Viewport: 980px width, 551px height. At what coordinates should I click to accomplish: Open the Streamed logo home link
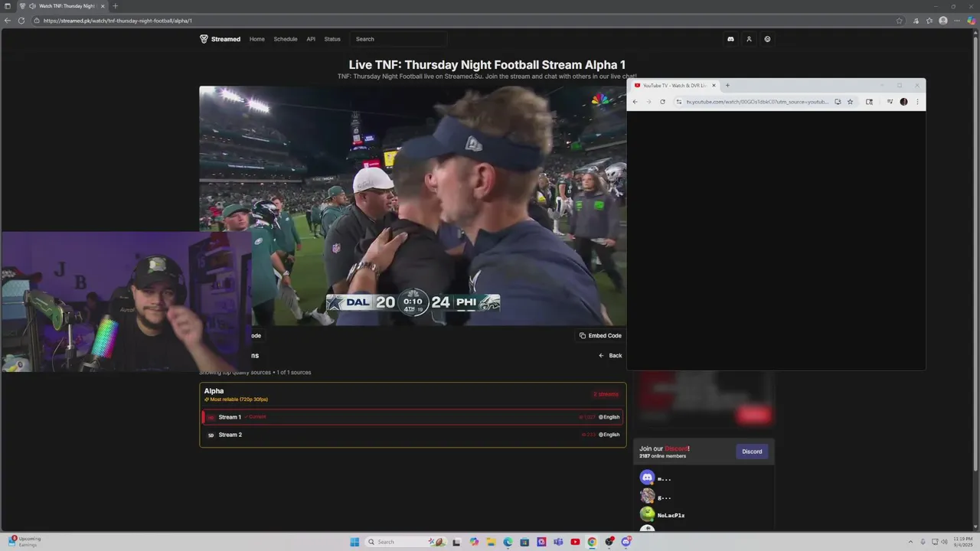220,39
